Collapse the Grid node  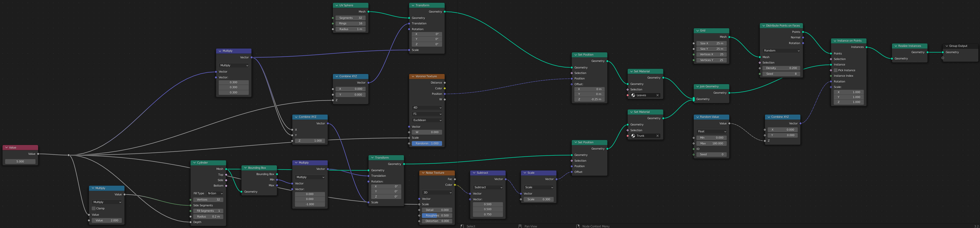click(x=697, y=31)
